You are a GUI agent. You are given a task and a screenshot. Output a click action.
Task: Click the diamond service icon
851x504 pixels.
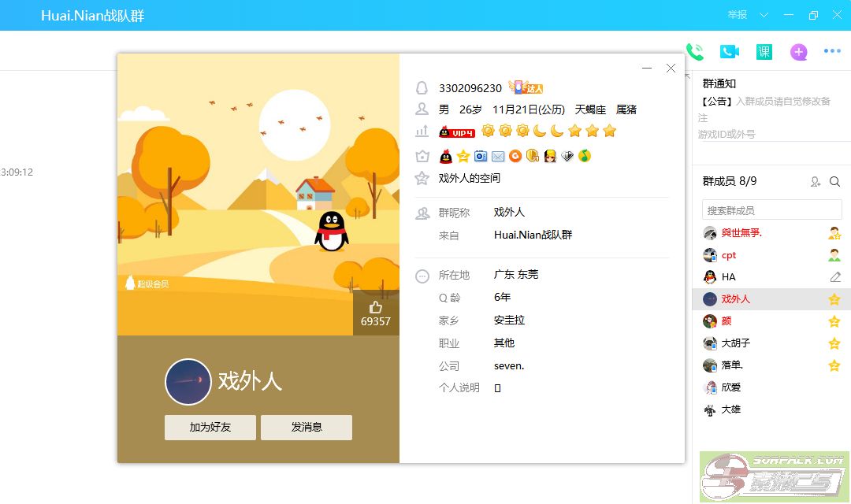tap(567, 156)
